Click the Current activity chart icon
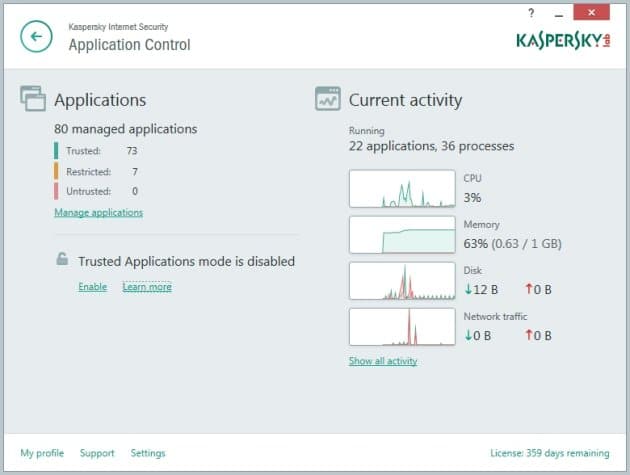630x475 pixels. pyautogui.click(x=328, y=98)
